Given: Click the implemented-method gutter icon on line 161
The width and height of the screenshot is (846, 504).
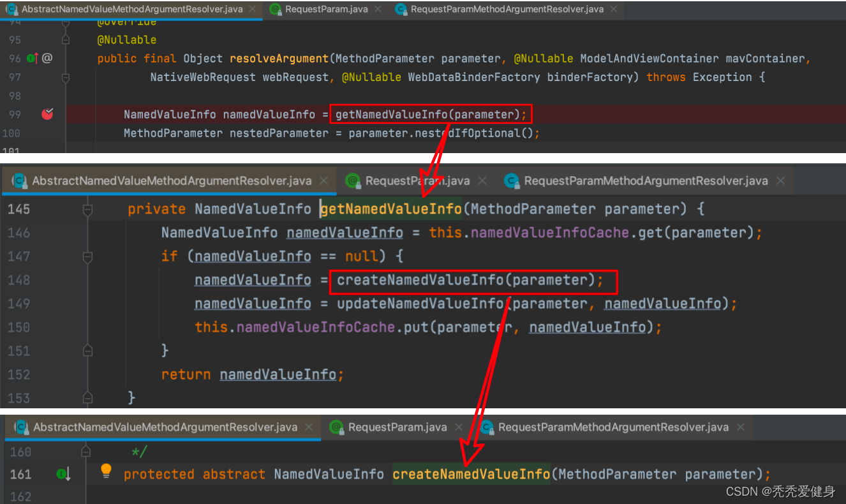Looking at the screenshot, I should click(64, 474).
